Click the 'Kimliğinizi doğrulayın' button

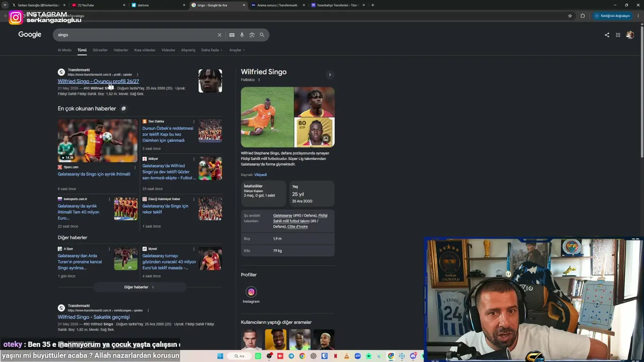click(x=612, y=16)
